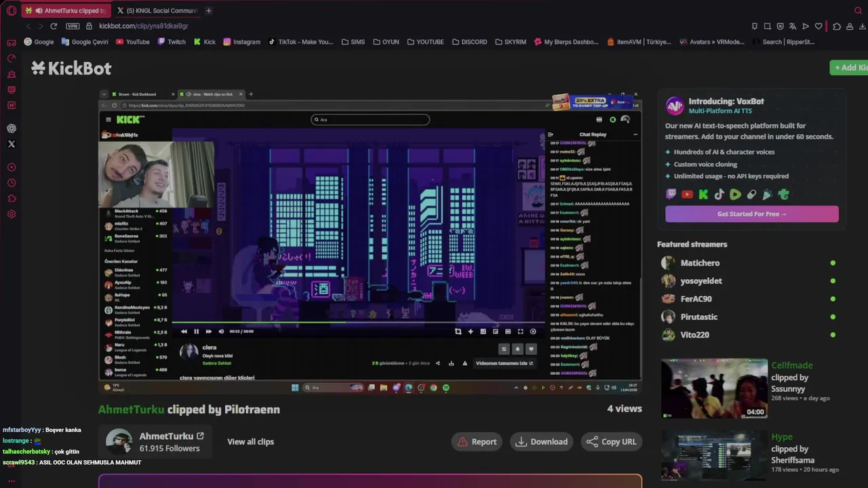Open the browser profile account icon
This screenshot has height=488, width=868.
pyautogui.click(x=850, y=26)
